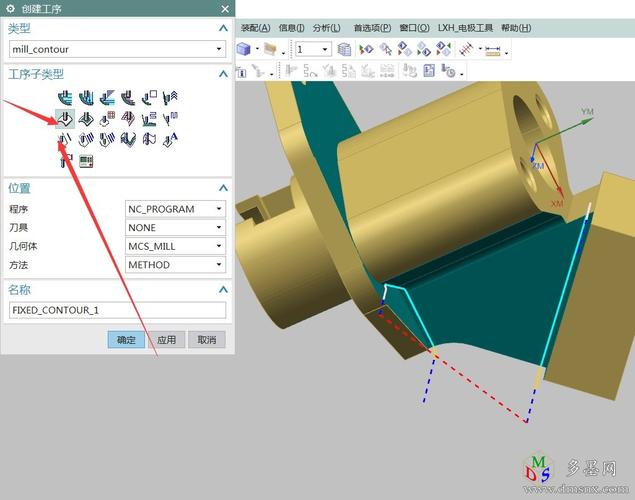Screen dimensions: 635x500
Task: Select the Streamline subtype icon
Action: tap(128, 119)
